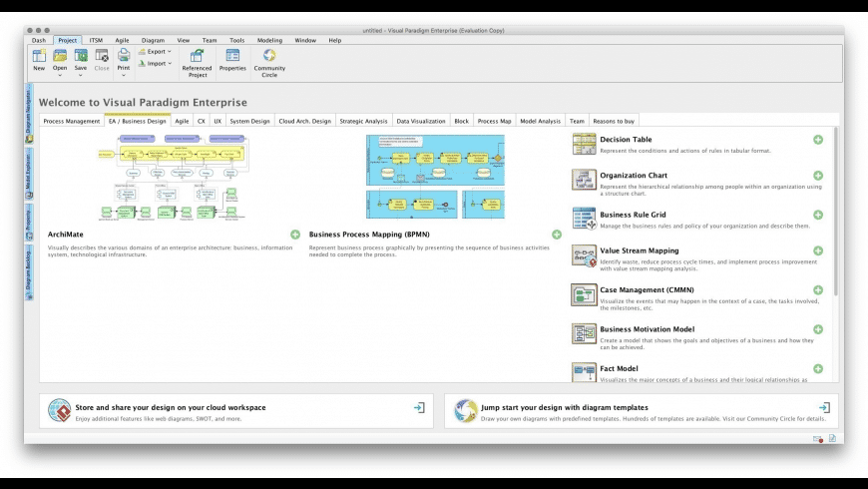Open project Properties icon
The width and height of the screenshot is (868, 489).
[232, 55]
